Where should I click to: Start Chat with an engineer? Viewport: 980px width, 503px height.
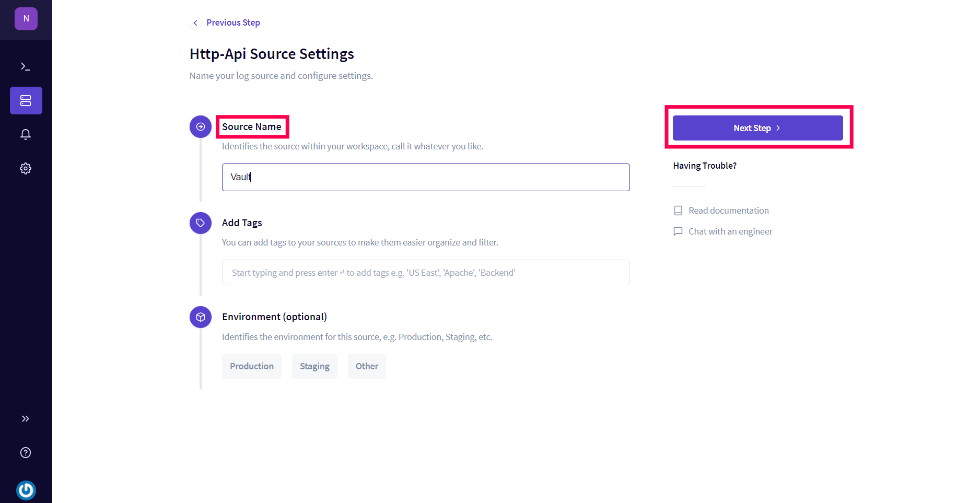click(730, 231)
